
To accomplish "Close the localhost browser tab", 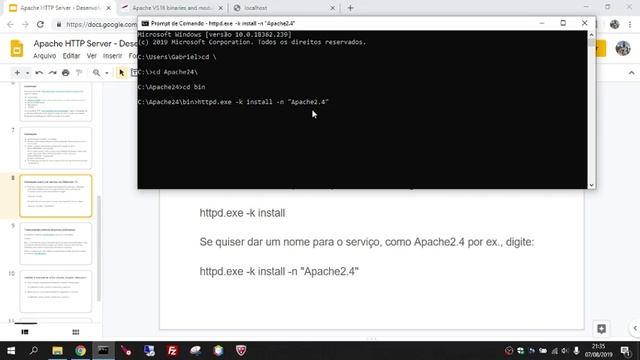I will 332,8.
